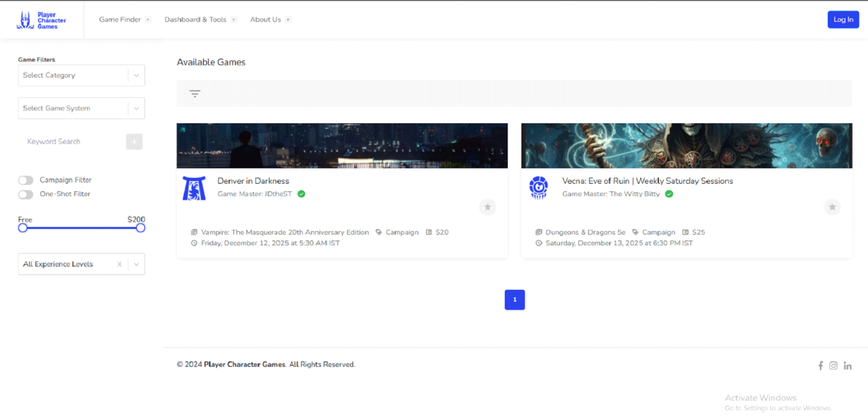Open the All Experience Levels dropdown
The width and height of the screenshot is (868, 416).
135,264
